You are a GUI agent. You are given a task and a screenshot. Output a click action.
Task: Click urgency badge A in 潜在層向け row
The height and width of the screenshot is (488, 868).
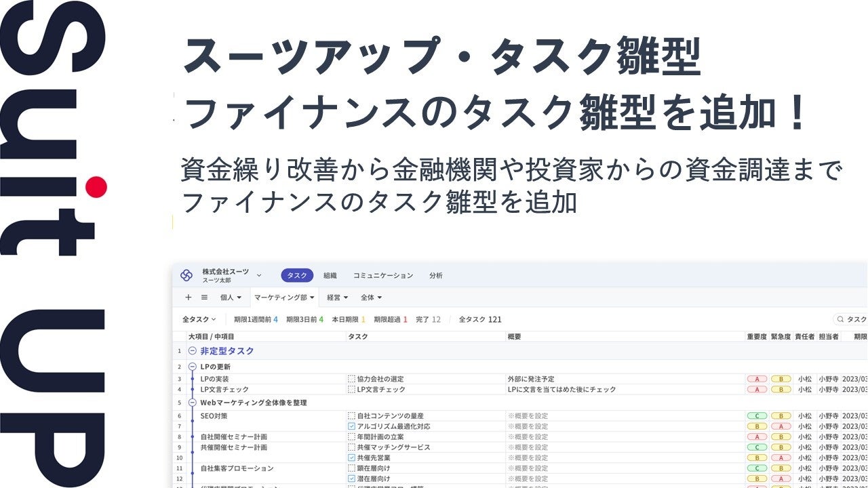tap(781, 479)
